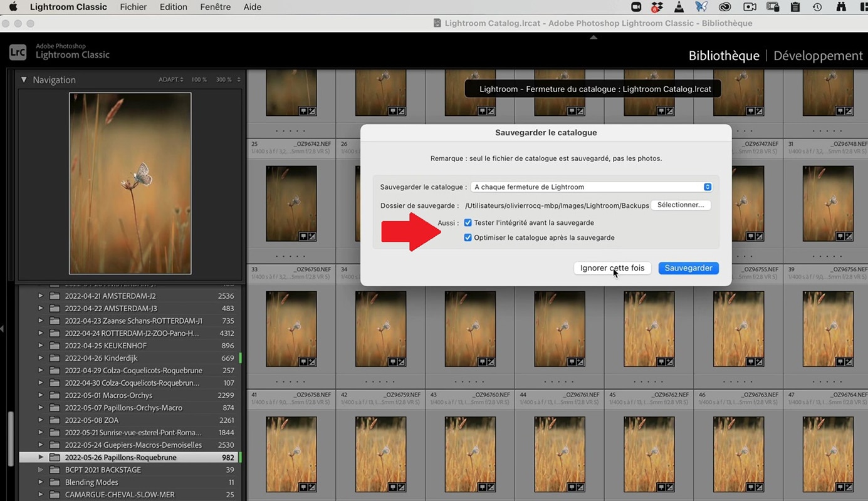Click the top panel collapse arrow

(593, 37)
